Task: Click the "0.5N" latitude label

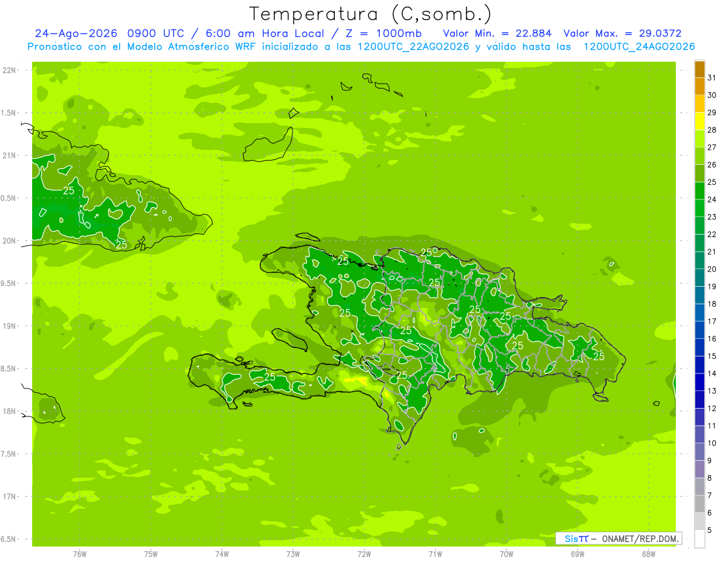Action: (9, 198)
